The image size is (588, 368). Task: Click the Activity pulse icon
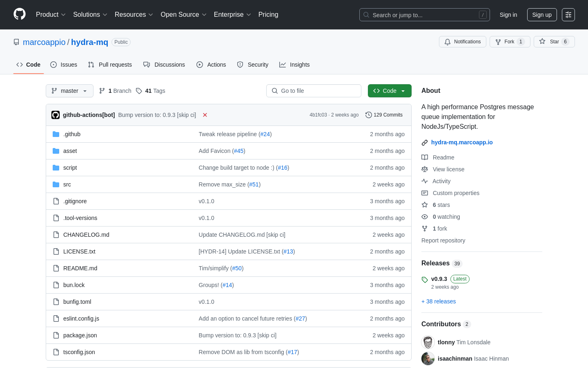pyautogui.click(x=425, y=181)
